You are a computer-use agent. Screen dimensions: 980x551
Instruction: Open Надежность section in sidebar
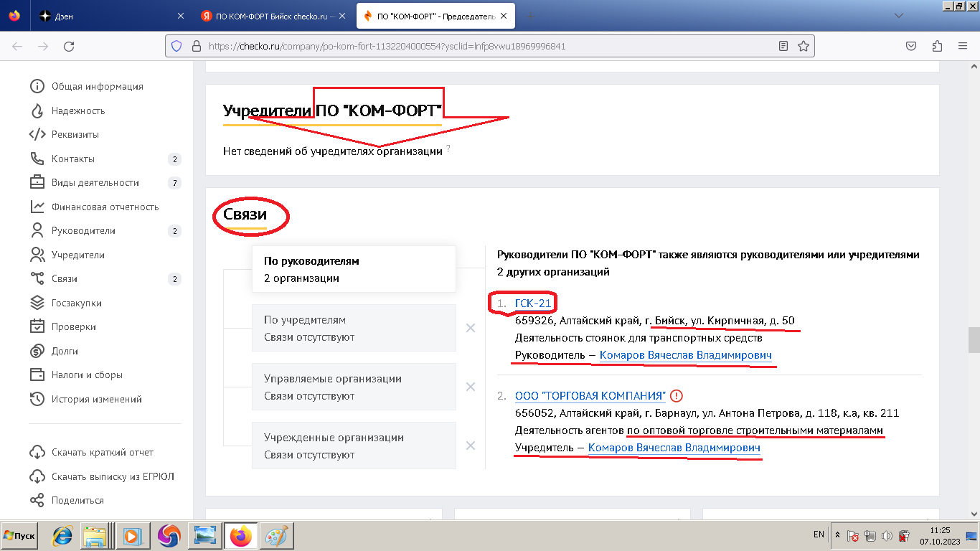point(77,110)
